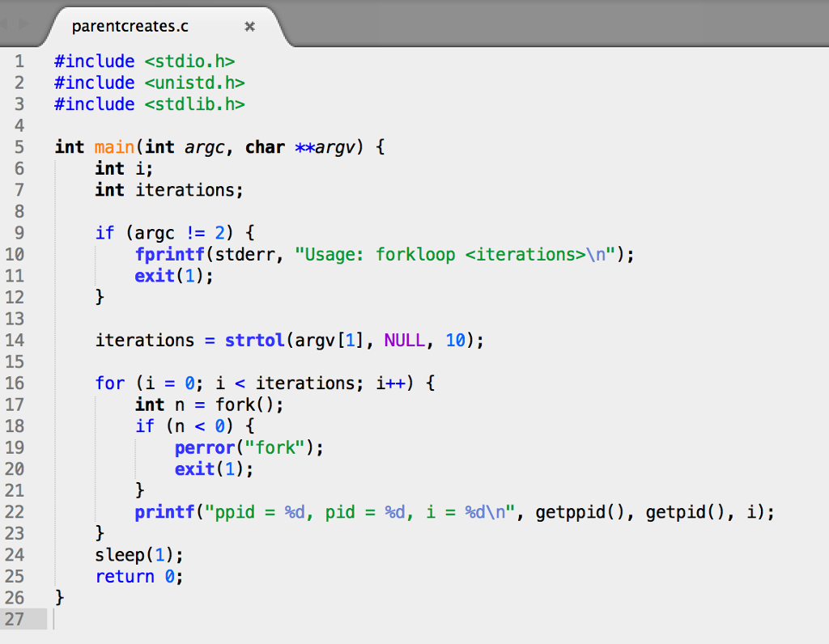This screenshot has height=644, width=829.
Task: Close the parentcreates.c tab via its × icon
Action: 249,26
